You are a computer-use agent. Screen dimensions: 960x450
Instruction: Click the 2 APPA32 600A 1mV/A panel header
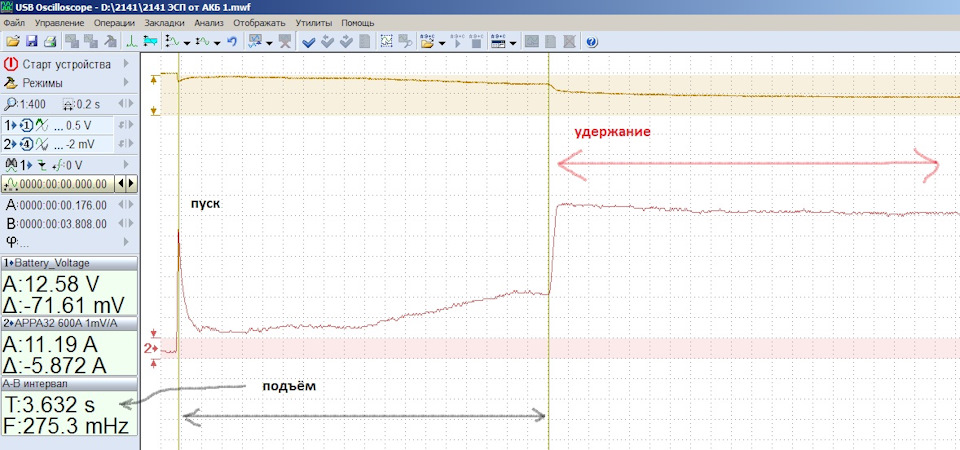(69, 323)
